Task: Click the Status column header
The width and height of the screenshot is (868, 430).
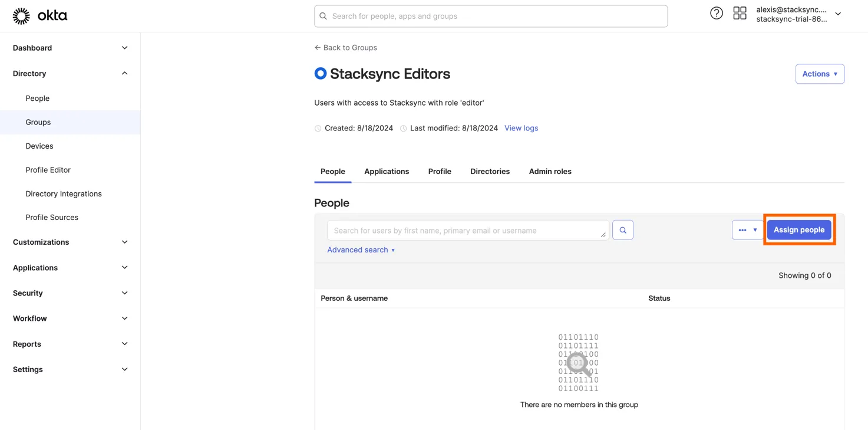Action: [659, 298]
